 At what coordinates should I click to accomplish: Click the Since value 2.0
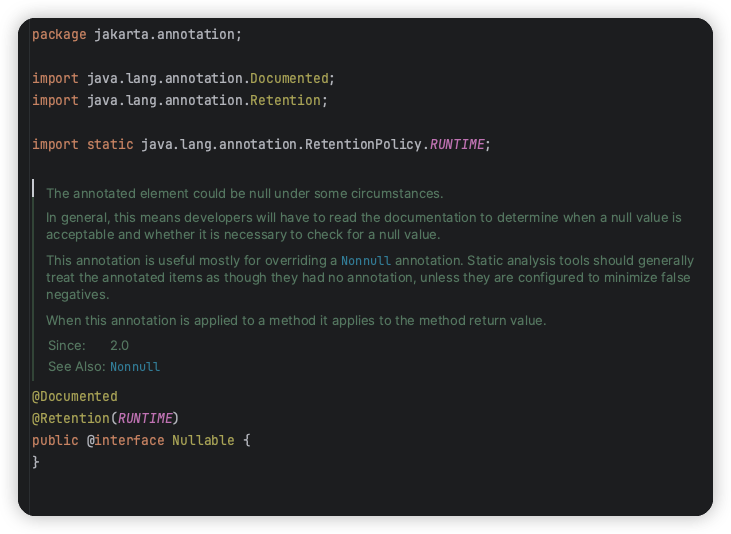click(x=119, y=346)
